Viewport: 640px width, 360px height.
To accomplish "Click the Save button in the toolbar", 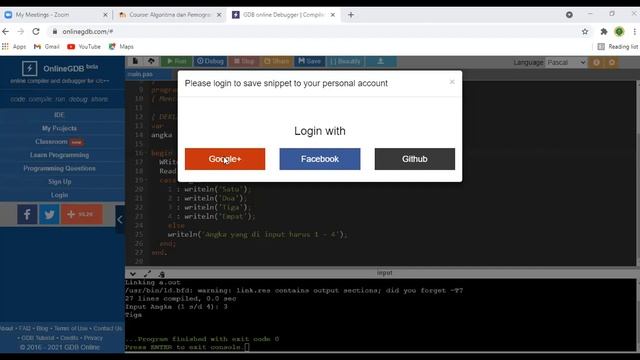I will tap(309, 61).
